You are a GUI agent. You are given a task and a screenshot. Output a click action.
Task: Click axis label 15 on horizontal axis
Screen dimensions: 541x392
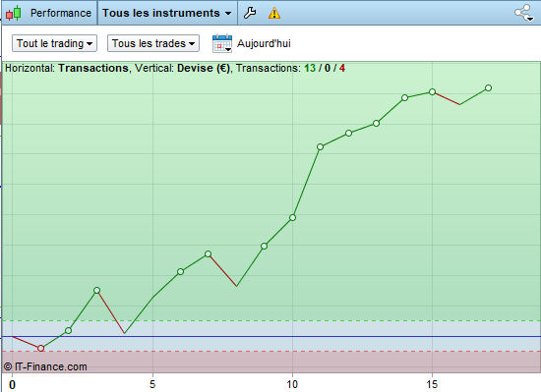(x=432, y=384)
